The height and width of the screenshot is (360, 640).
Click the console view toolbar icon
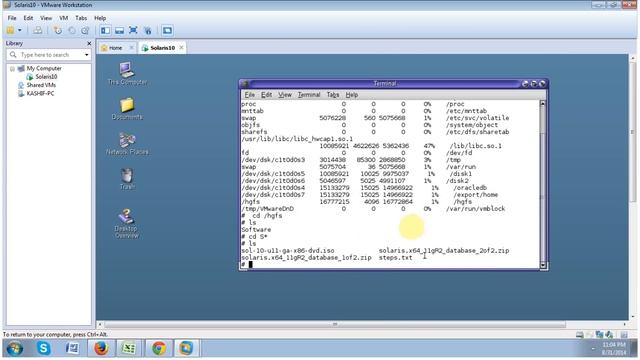click(167, 30)
